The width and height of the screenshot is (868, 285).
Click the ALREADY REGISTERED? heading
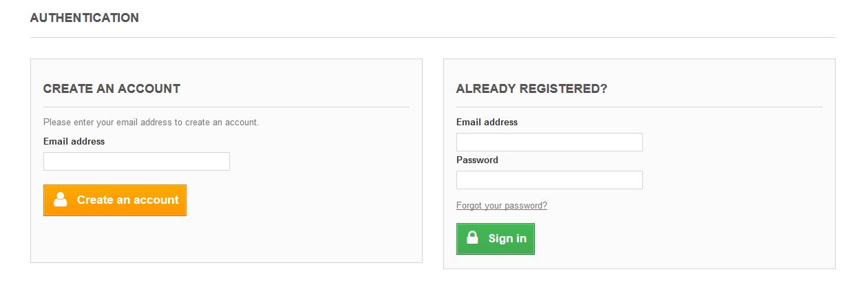[531, 89]
